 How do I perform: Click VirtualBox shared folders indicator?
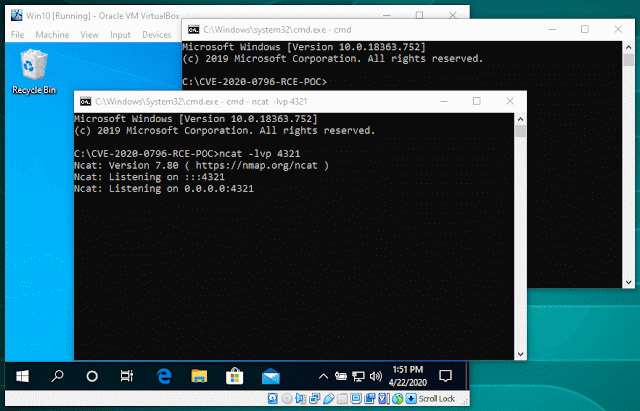342,398
